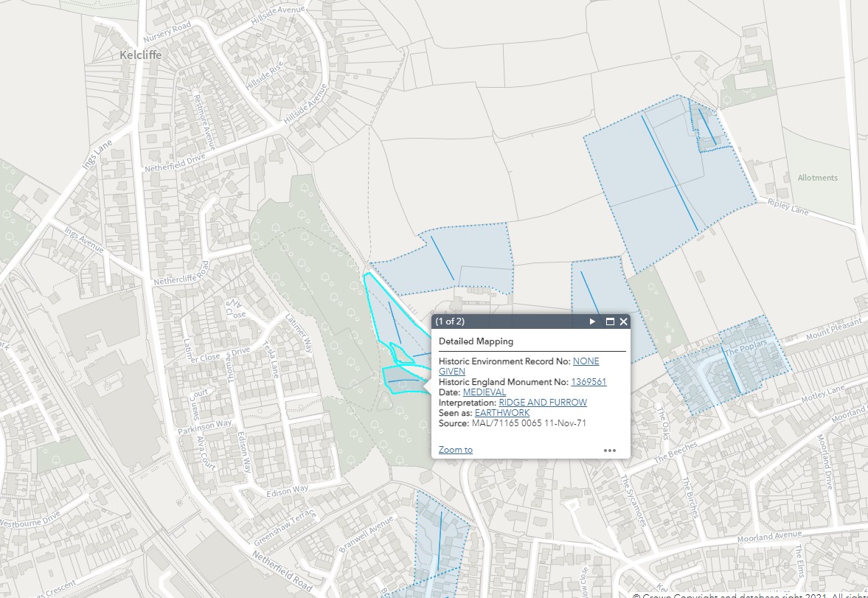Follow the MEDIEVAL date link

(x=485, y=392)
